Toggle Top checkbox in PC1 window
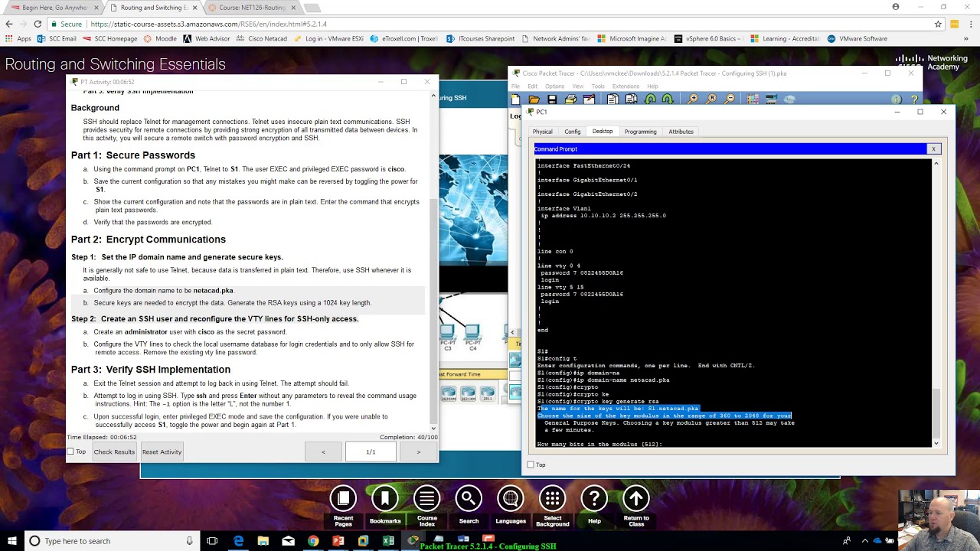Screen dimensions: 980x551 pos(531,465)
